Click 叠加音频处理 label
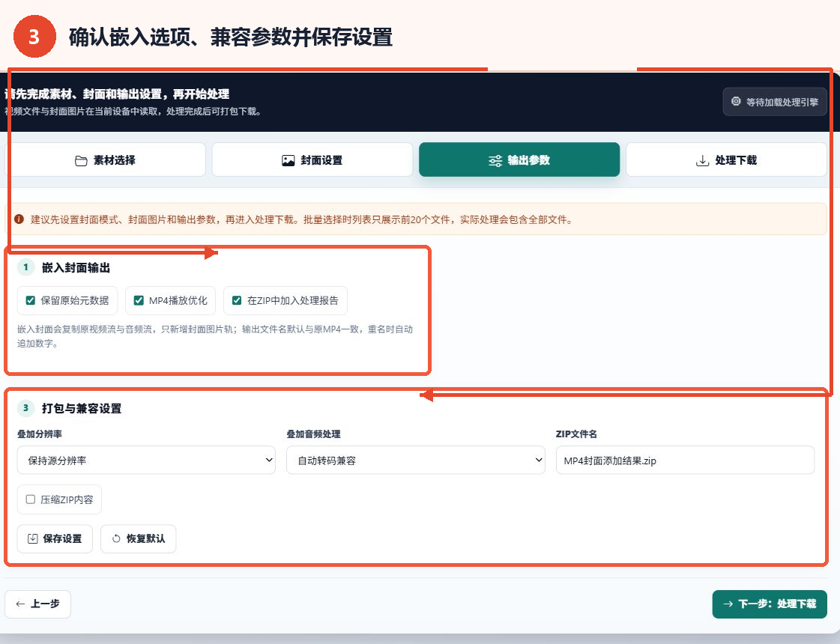This screenshot has width=840, height=644. coord(313,434)
